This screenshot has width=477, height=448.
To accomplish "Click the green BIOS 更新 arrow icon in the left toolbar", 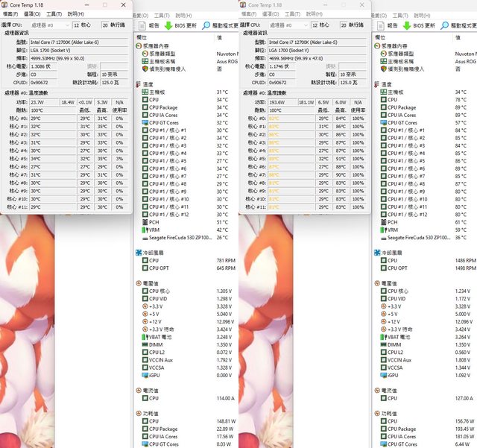I will (168, 25).
